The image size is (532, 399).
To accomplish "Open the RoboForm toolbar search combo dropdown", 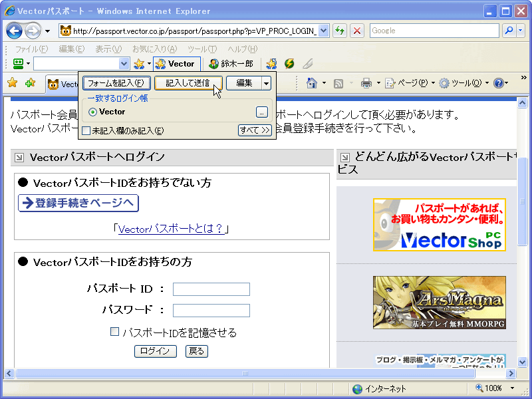I will [x=124, y=63].
